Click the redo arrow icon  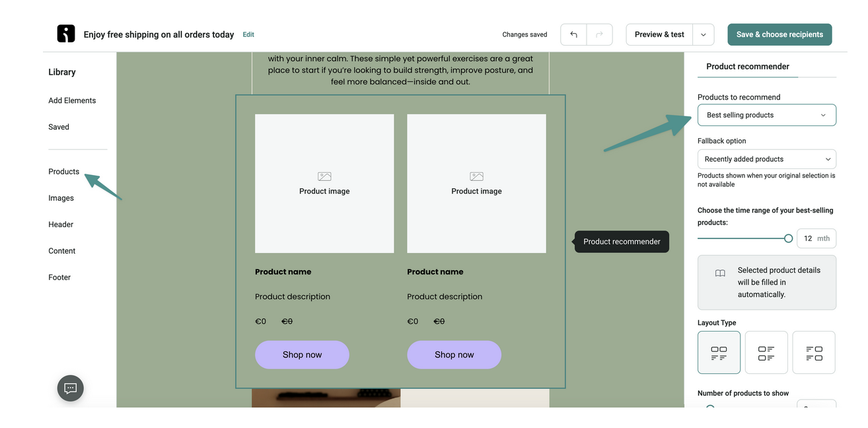click(x=600, y=34)
